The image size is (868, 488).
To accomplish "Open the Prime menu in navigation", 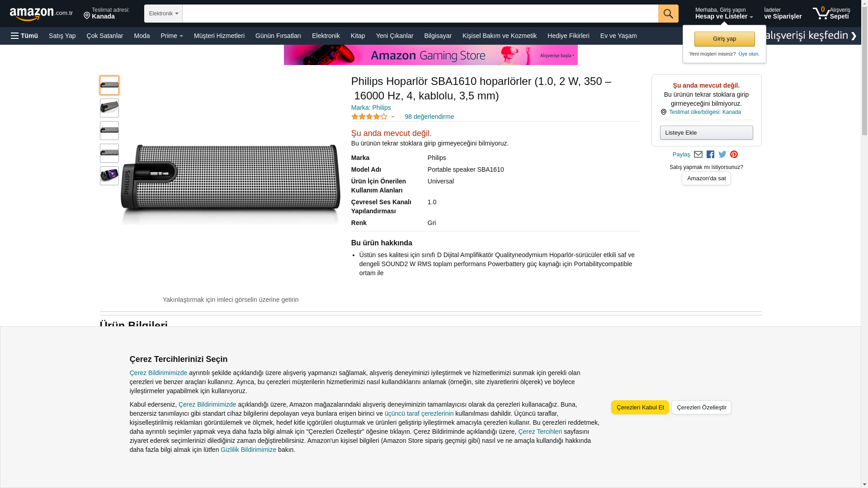I will [172, 36].
